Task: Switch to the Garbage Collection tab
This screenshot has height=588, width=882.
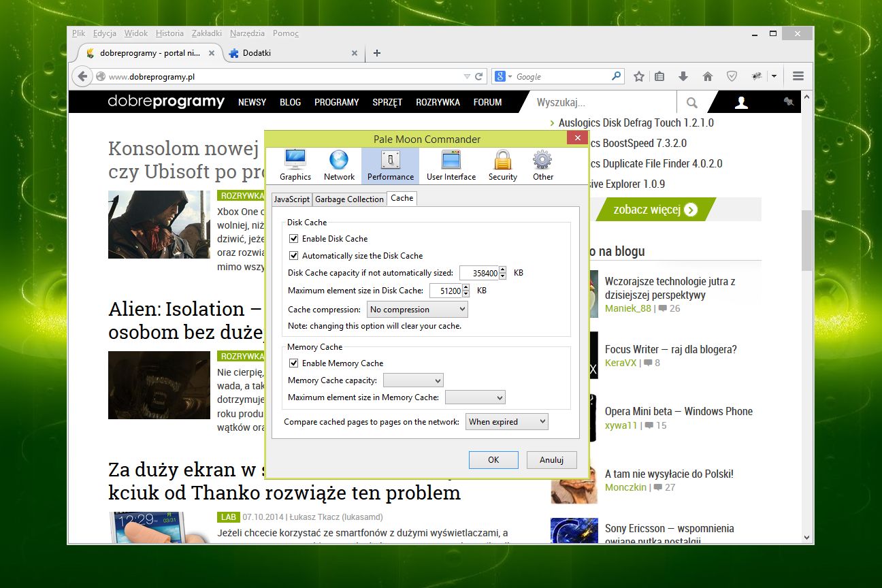Action: (349, 199)
